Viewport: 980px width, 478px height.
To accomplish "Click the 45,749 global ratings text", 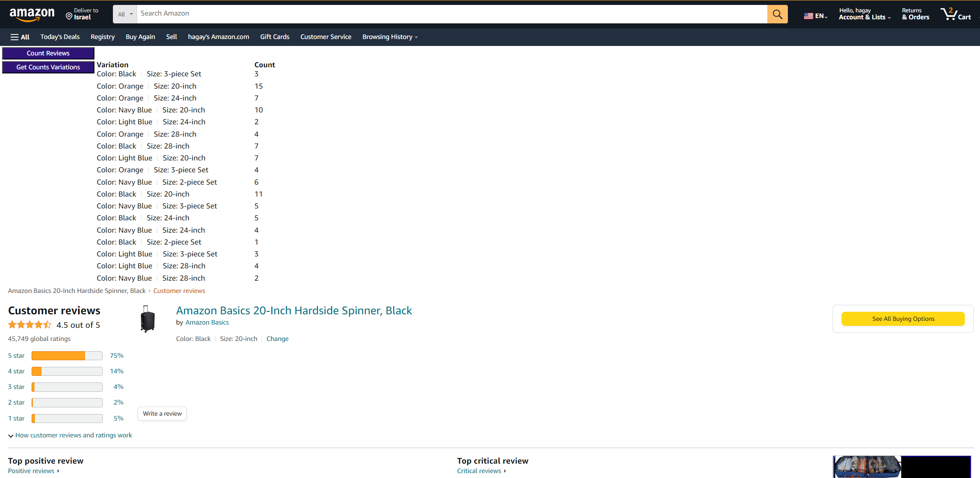I will pos(39,339).
